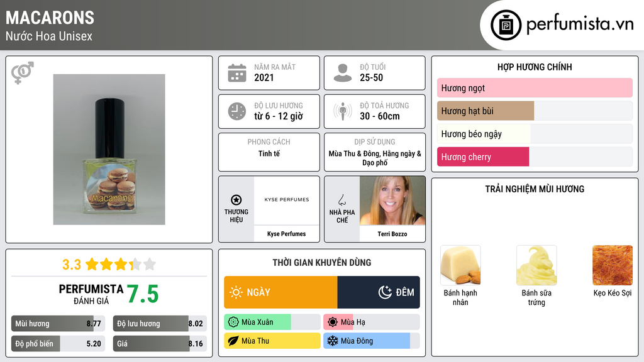
Task: Click the perfumista.vn perfume bottle logo icon
Action: click(506, 25)
